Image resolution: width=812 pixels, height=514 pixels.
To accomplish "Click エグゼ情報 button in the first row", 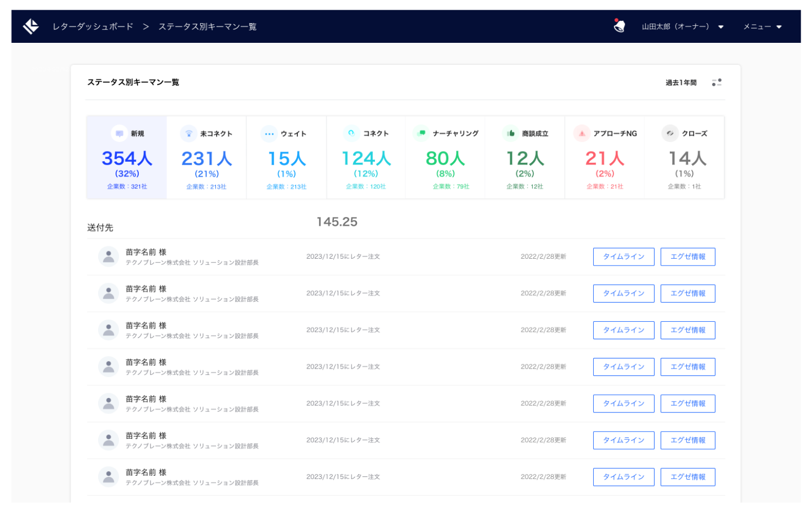I will coord(687,256).
